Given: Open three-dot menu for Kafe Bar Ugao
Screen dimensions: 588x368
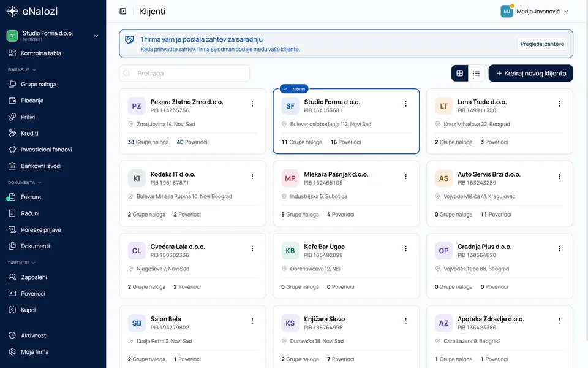Looking at the screenshot, I should [405, 248].
